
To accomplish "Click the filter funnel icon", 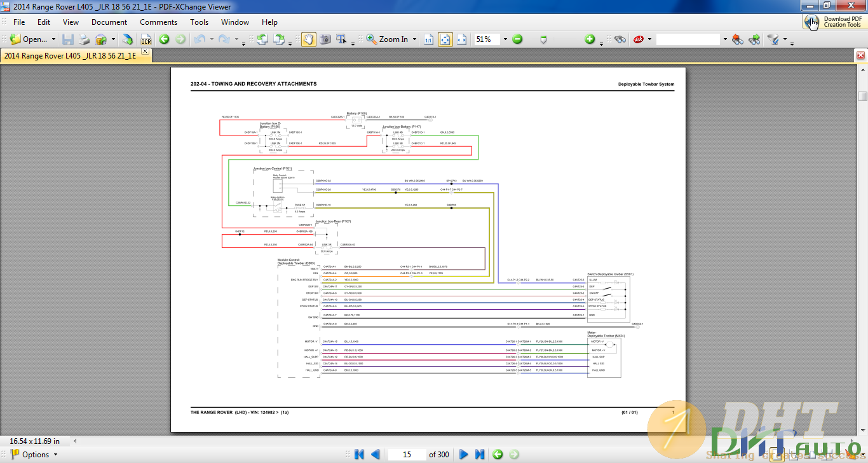I will point(773,39).
